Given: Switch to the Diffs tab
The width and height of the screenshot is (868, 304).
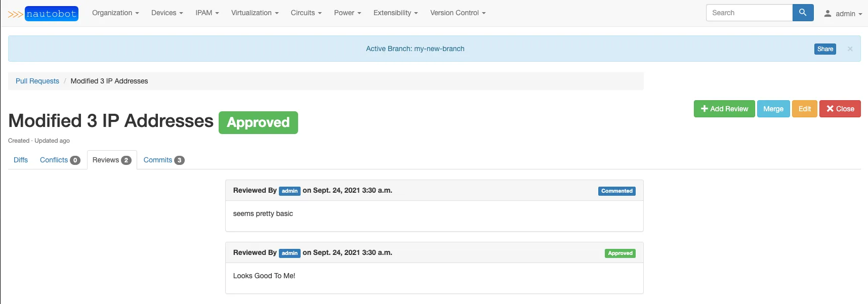Looking at the screenshot, I should tap(21, 160).
